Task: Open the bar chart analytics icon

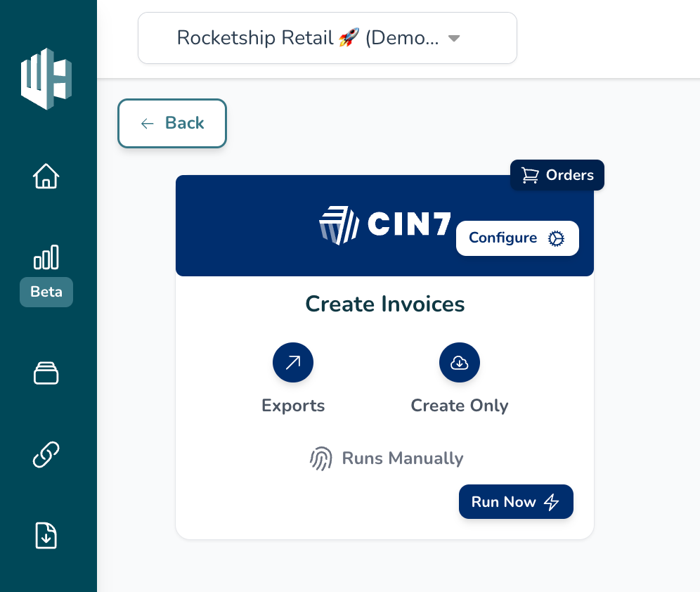Action: click(46, 257)
